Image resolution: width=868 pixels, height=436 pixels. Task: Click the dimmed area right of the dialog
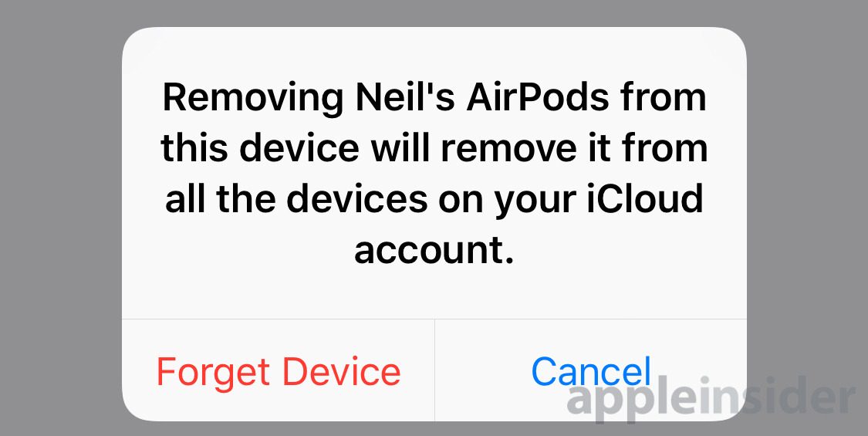point(807,194)
